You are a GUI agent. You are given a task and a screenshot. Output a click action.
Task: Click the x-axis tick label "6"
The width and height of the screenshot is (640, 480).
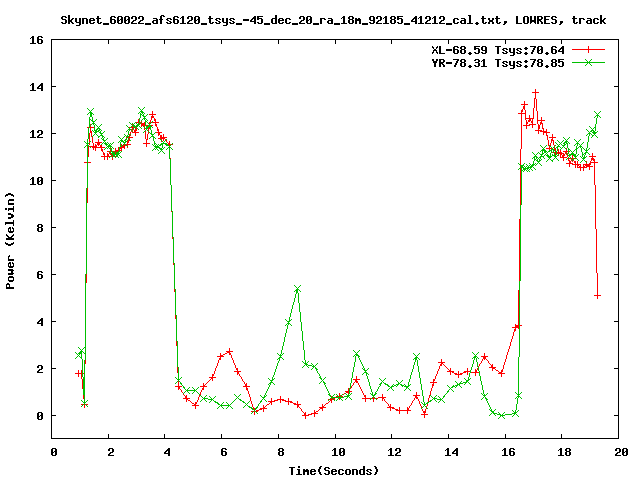click(x=224, y=452)
